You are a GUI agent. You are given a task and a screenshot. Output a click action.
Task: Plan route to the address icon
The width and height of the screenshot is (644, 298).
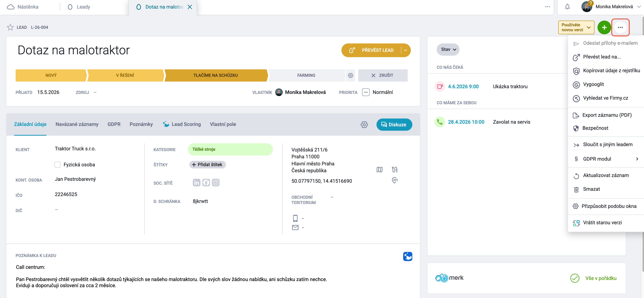pos(395,170)
